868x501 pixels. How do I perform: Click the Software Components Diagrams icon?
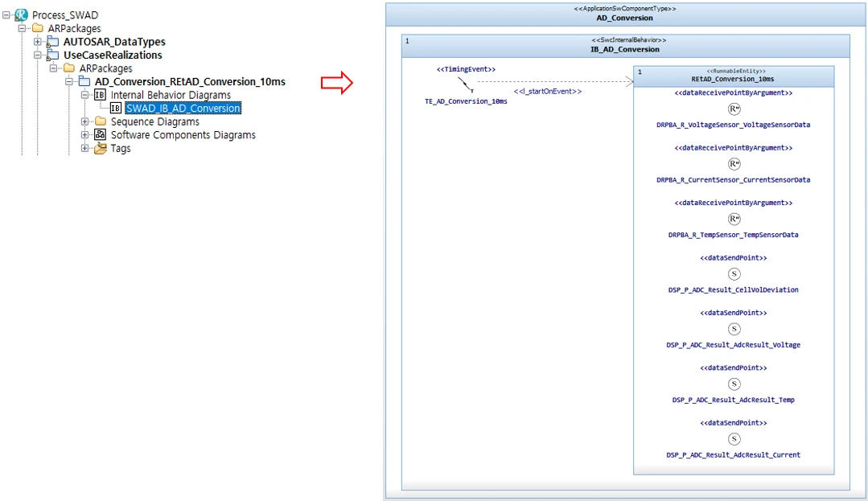pyautogui.click(x=101, y=135)
